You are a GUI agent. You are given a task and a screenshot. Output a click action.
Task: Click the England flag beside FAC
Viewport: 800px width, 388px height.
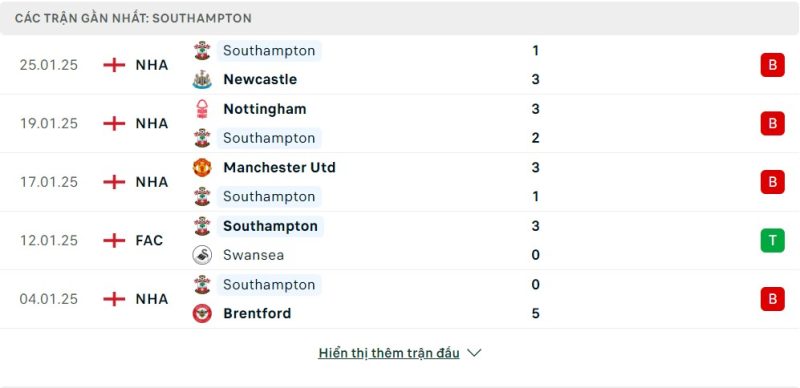coord(114,240)
